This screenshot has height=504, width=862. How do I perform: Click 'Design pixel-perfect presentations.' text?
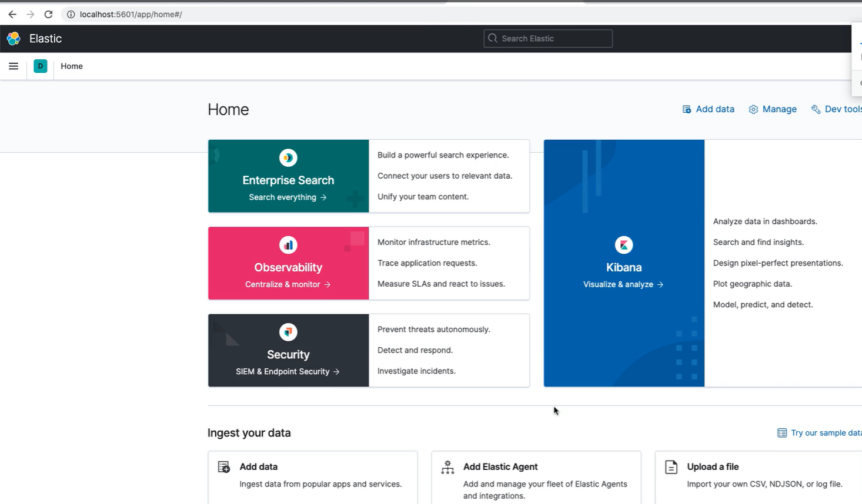click(778, 263)
